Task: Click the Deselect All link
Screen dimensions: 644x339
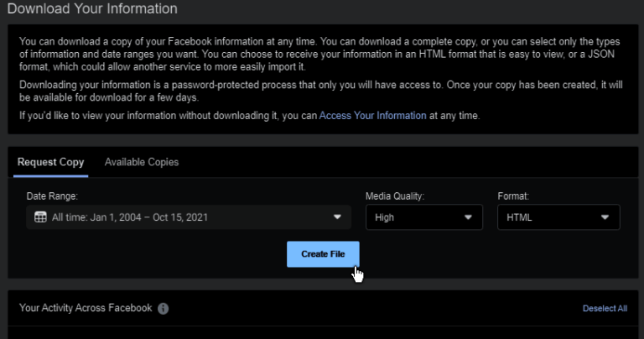Action: [605, 309]
